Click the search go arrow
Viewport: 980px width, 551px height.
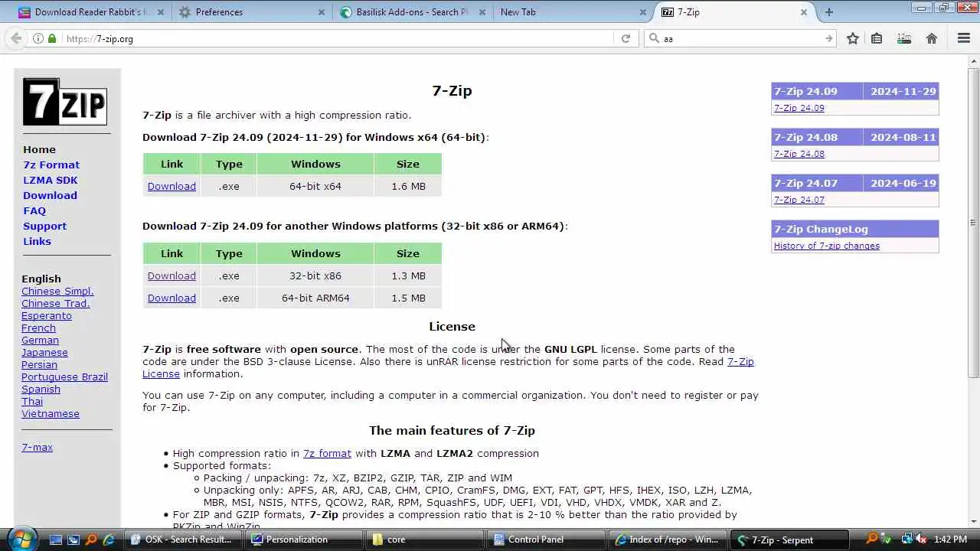(x=828, y=38)
